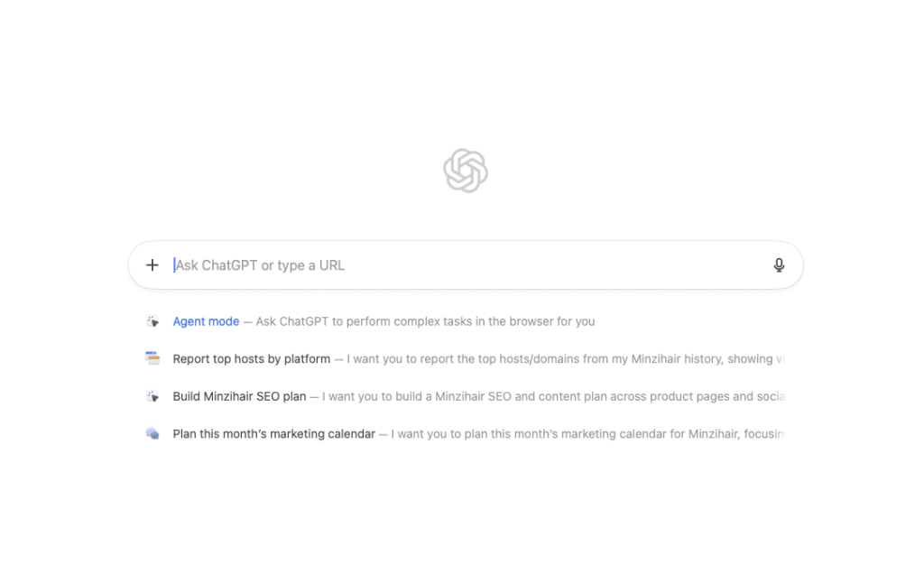Click description about building SEO and content plan
Image resolution: width=924 pixels, height=565 pixels.
[552, 396]
